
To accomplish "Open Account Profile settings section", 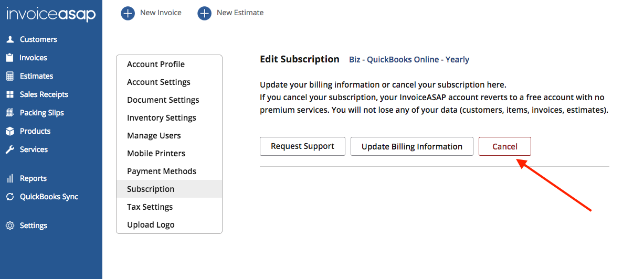I will click(156, 64).
